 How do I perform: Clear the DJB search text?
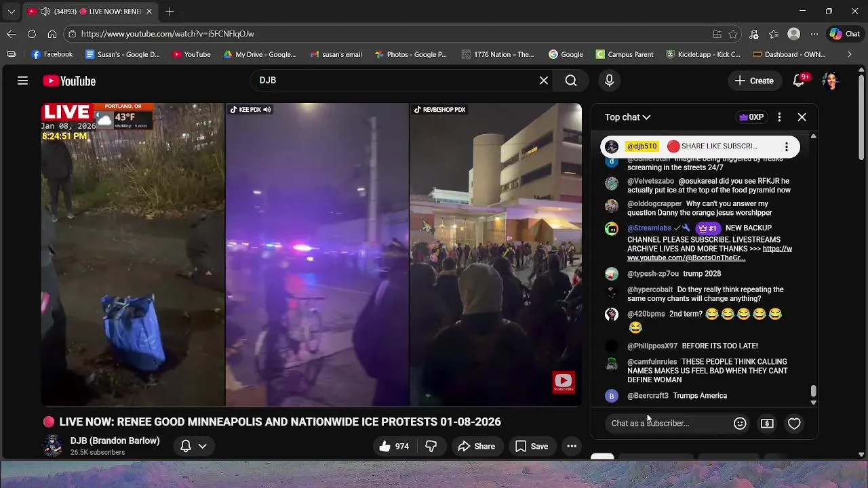click(x=544, y=81)
